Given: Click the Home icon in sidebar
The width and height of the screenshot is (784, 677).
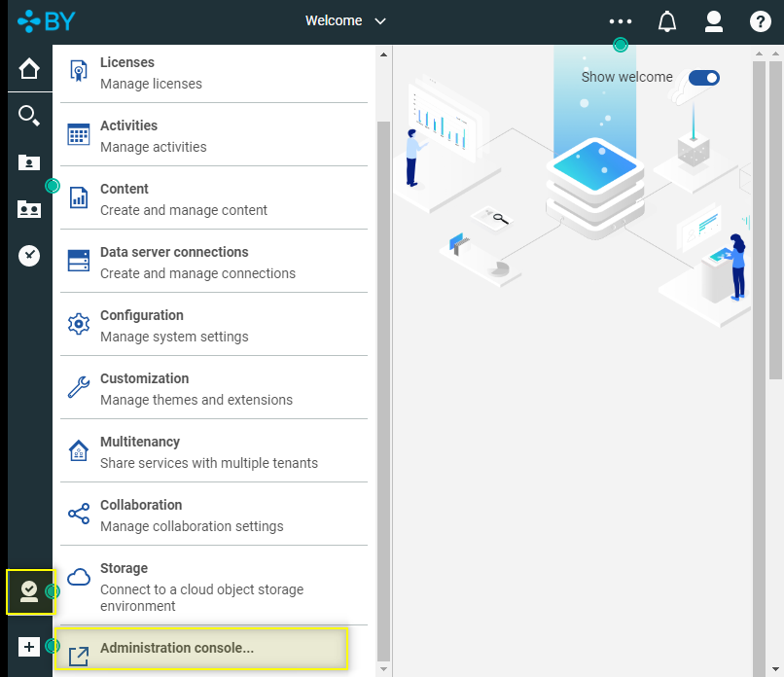Looking at the screenshot, I should pyautogui.click(x=29, y=70).
